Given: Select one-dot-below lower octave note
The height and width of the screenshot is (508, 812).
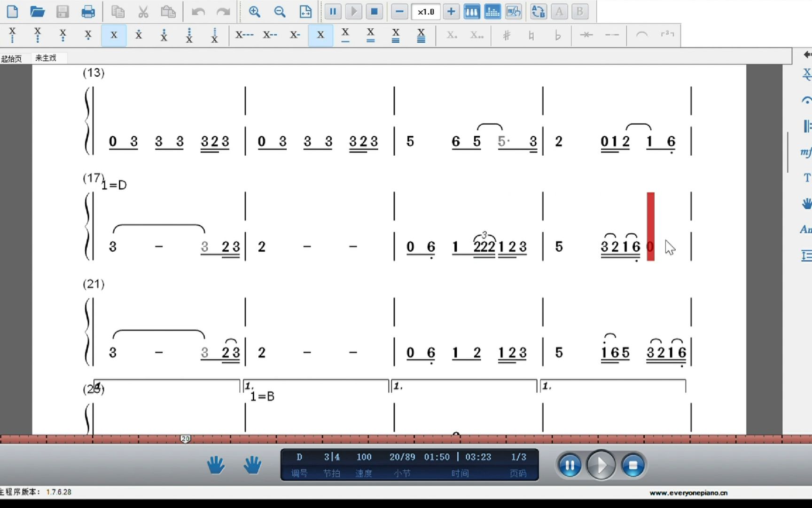Looking at the screenshot, I should [x=88, y=35].
